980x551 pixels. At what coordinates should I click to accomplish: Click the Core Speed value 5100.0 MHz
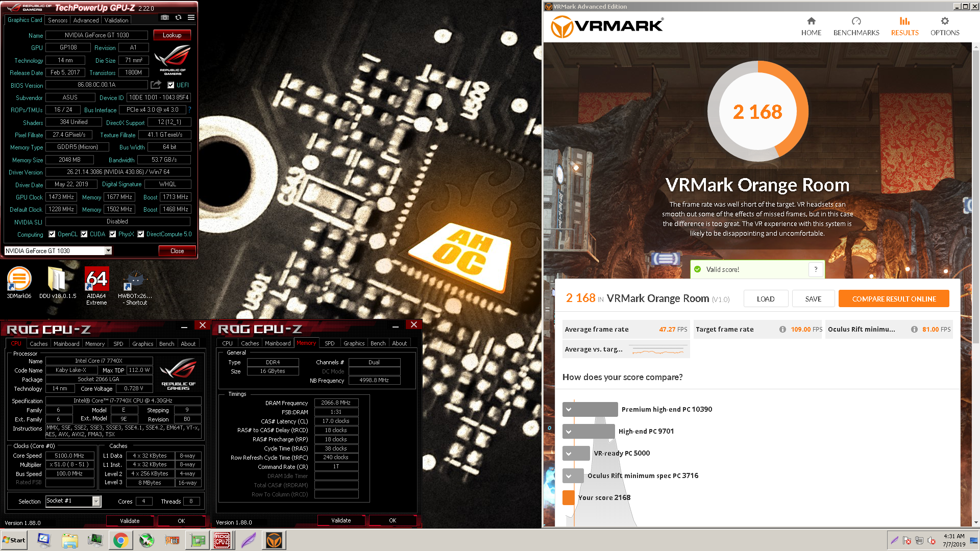(x=69, y=456)
